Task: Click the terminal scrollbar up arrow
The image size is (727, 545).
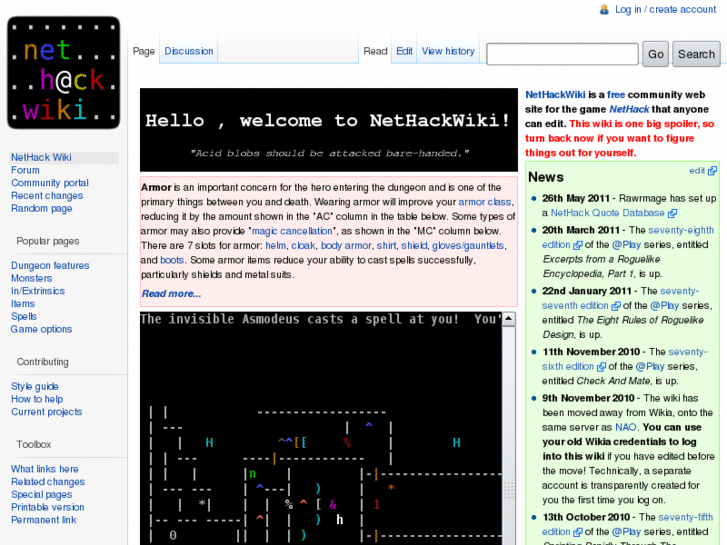Action: click(509, 319)
